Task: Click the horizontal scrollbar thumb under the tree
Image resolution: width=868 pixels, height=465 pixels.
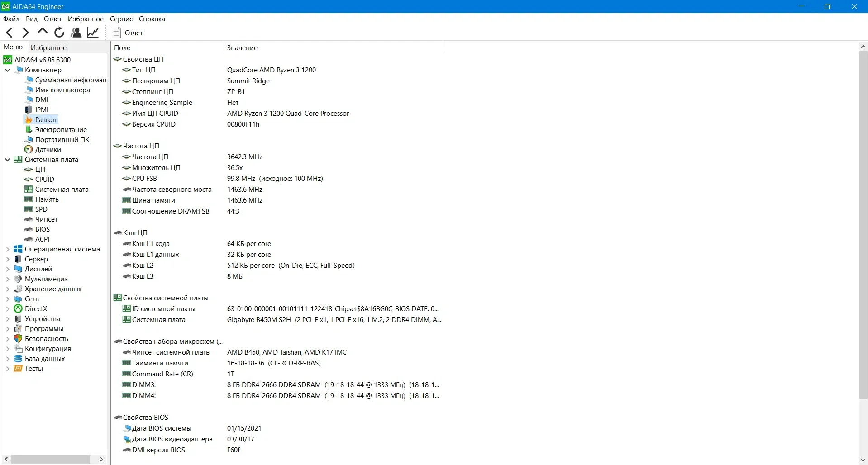Action: (x=51, y=459)
